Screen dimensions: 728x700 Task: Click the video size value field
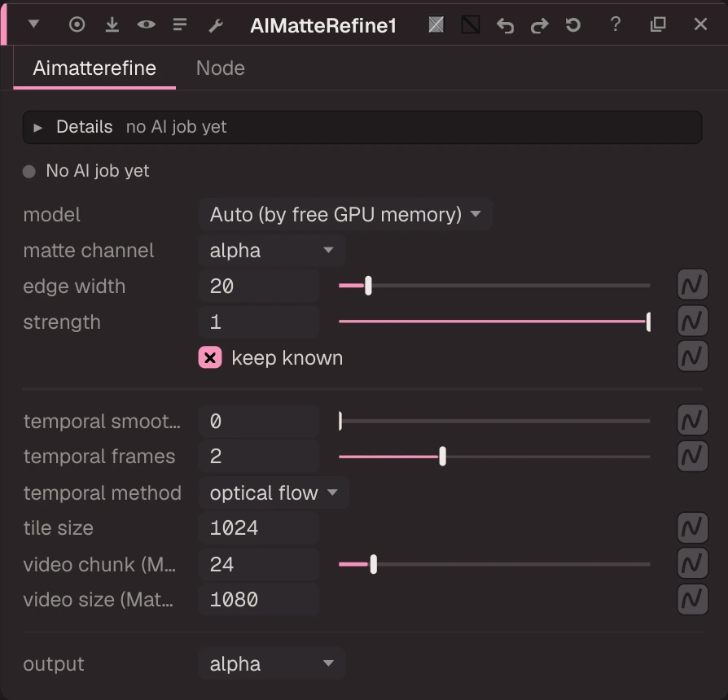[x=259, y=600]
